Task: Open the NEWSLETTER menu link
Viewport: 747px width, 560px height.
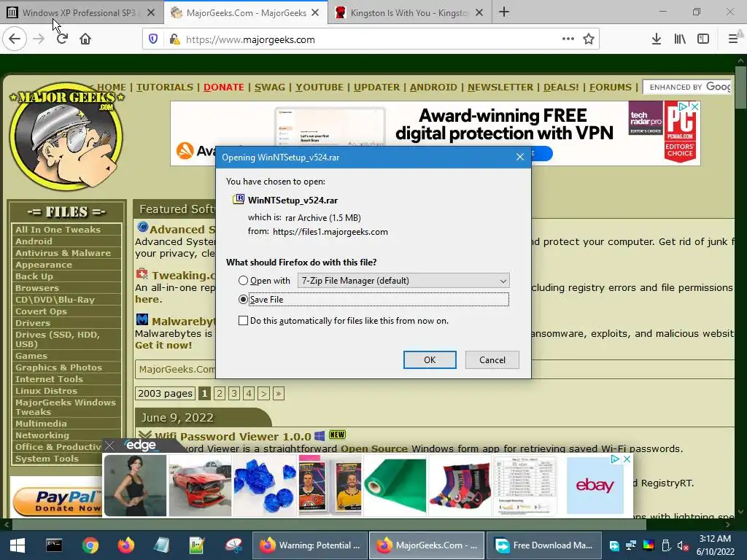Action: click(500, 87)
